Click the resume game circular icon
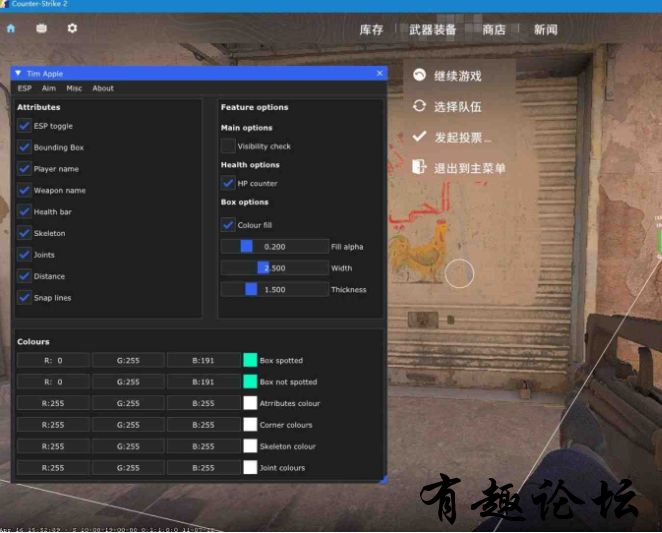Viewport: 662px width, 533px height. click(419, 75)
